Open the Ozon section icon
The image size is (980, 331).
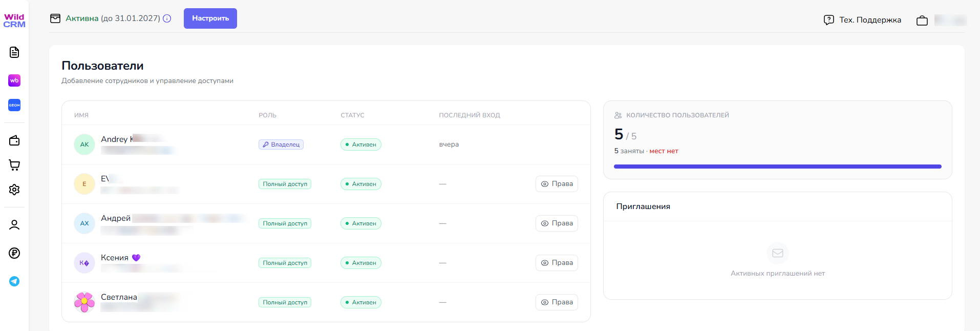pos(14,105)
